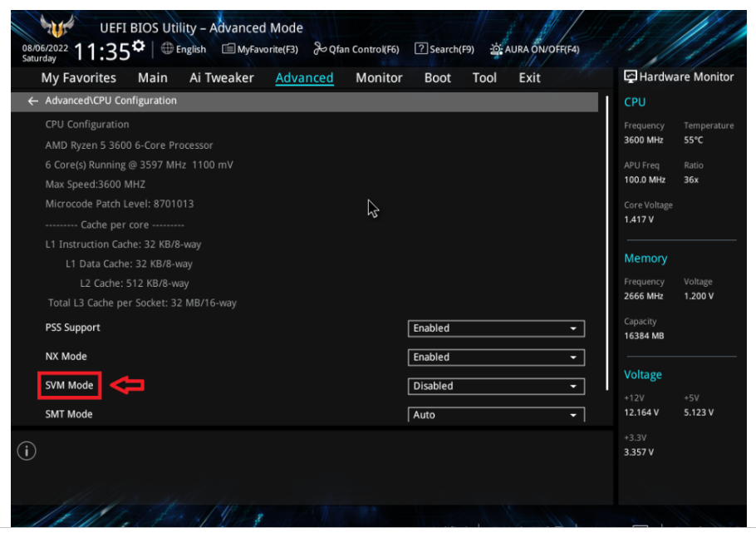The height and width of the screenshot is (538, 756).
Task: Click MyFavorite(F3) label
Action: coord(268,49)
